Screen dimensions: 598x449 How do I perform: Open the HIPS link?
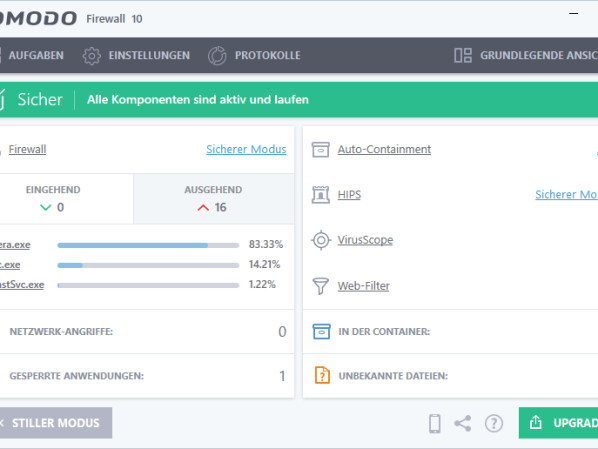349,195
